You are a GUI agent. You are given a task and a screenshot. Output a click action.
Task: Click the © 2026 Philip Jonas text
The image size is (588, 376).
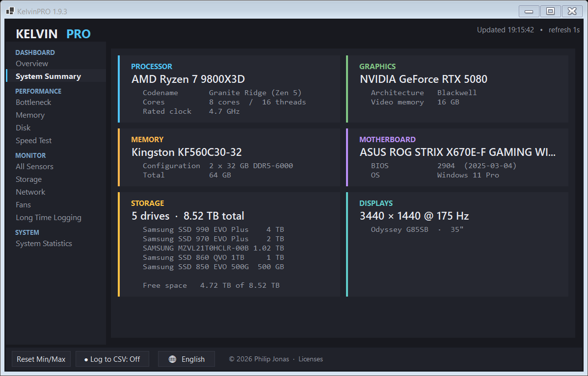coord(259,359)
